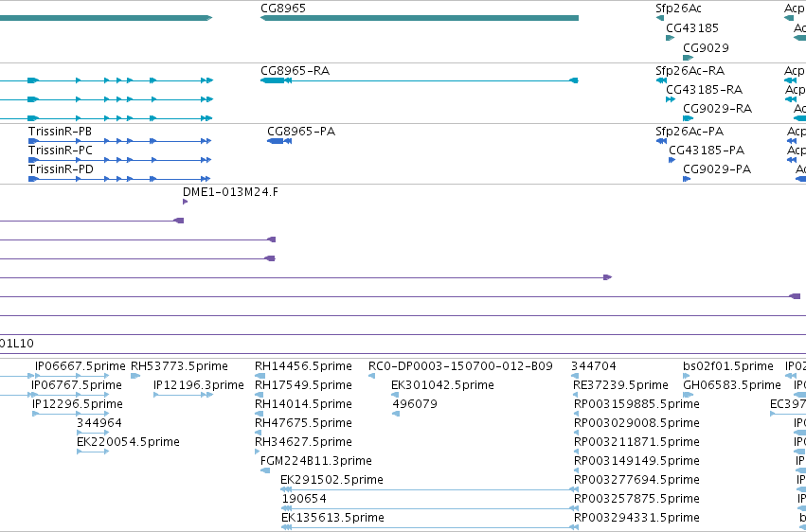Select the RP003257875.5prime label

[636, 499]
